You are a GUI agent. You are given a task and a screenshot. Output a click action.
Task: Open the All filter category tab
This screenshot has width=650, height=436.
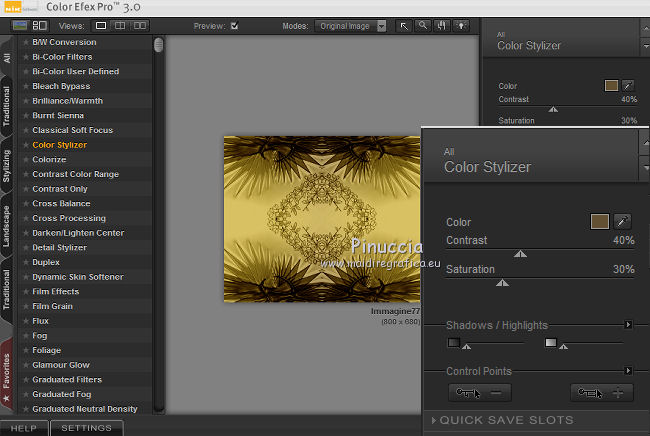[x=7, y=58]
